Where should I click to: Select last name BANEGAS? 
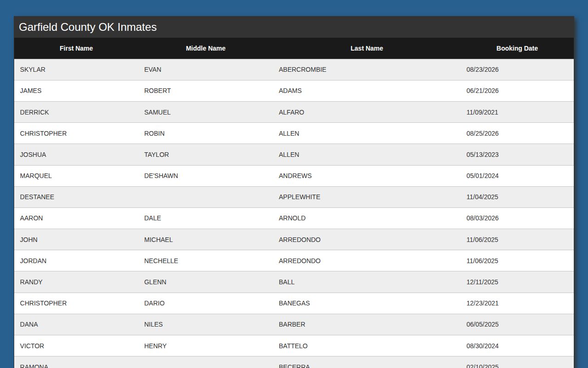click(x=294, y=303)
